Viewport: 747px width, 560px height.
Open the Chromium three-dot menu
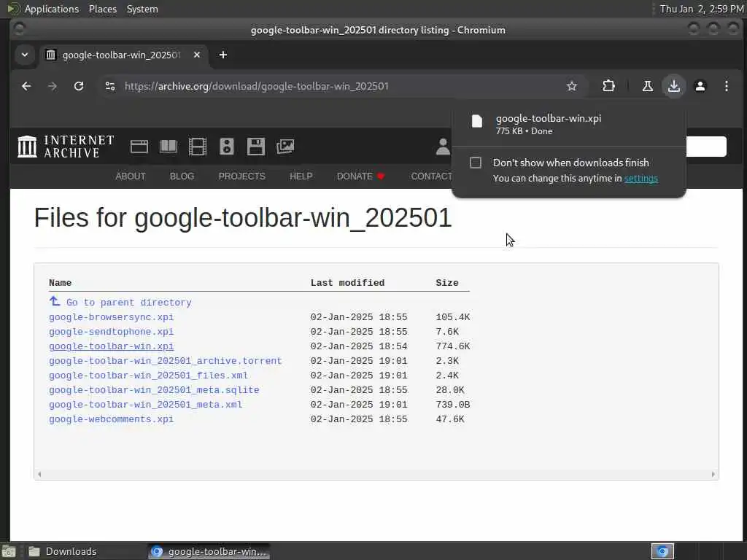point(726,86)
